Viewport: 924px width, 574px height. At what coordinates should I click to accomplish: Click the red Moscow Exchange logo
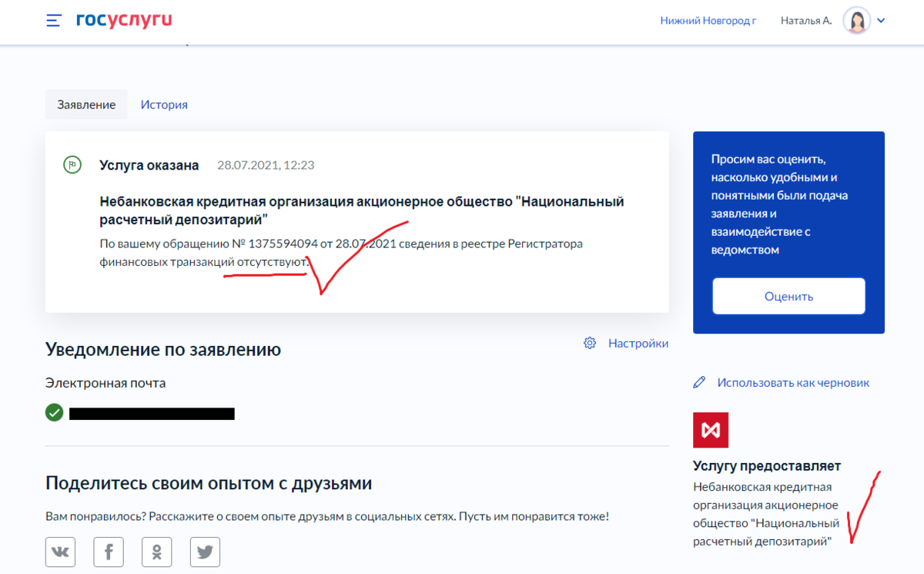pos(711,430)
